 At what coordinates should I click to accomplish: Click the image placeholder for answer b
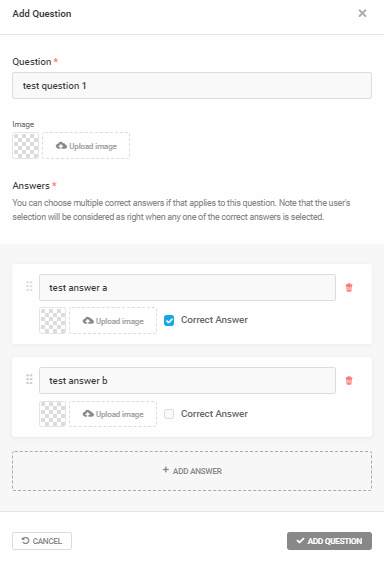tap(53, 414)
